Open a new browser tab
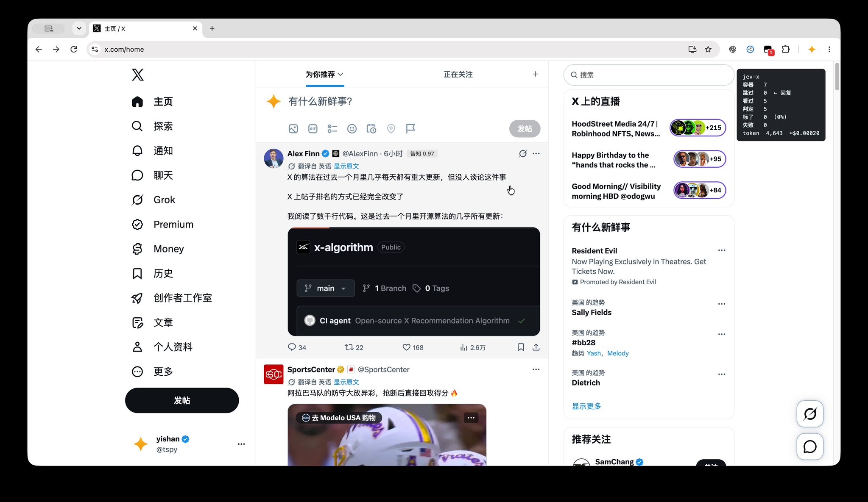 tap(212, 28)
